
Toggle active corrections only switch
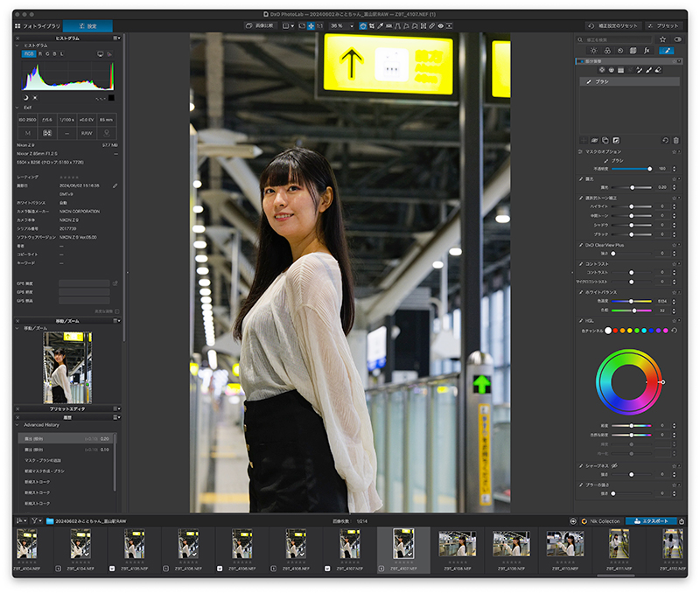pos(677,39)
